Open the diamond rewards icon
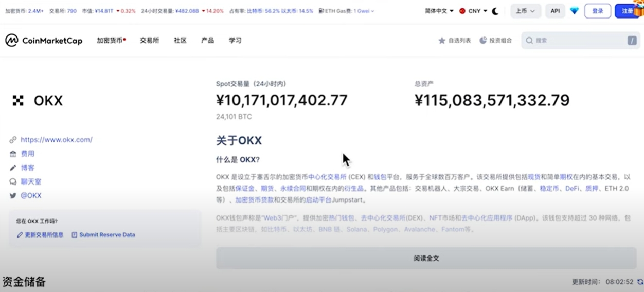The width and height of the screenshot is (644, 292). click(x=575, y=11)
